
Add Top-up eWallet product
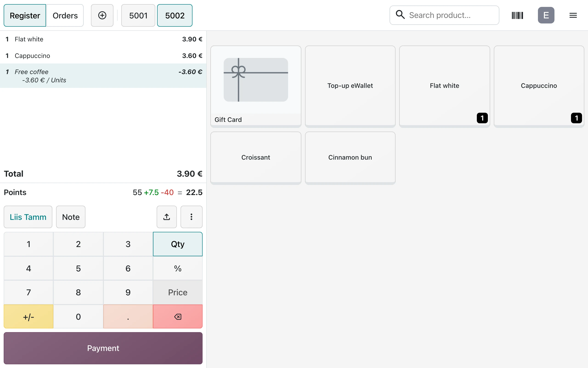click(x=350, y=86)
